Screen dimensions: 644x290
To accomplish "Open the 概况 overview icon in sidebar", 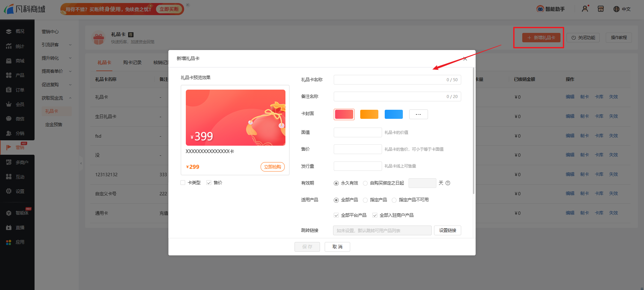I will tap(9, 32).
